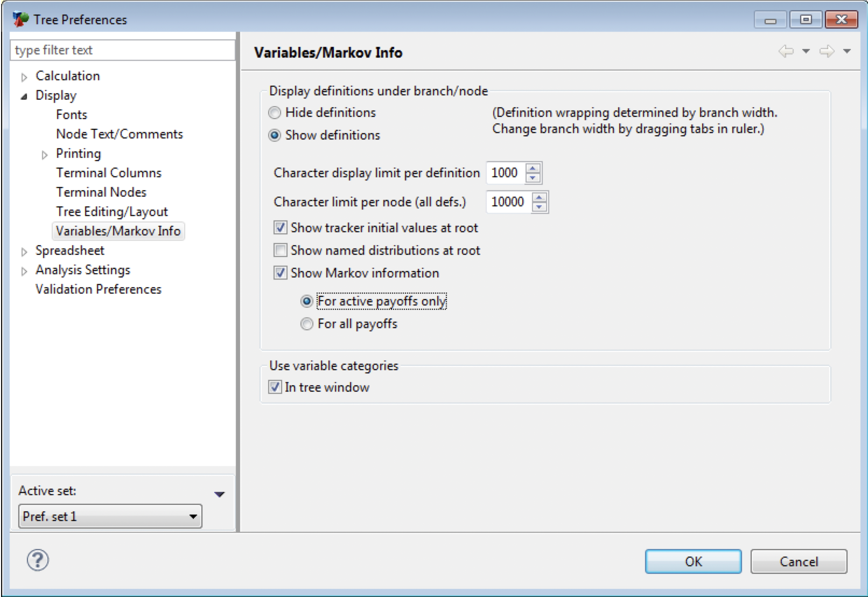Click the type filter text field
Viewport: 868px width, 597px height.
pos(123,50)
